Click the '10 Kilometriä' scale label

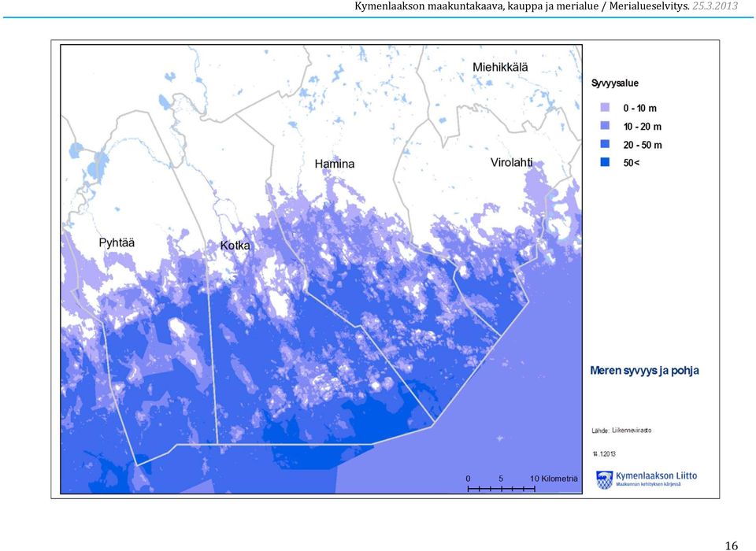coord(554,479)
